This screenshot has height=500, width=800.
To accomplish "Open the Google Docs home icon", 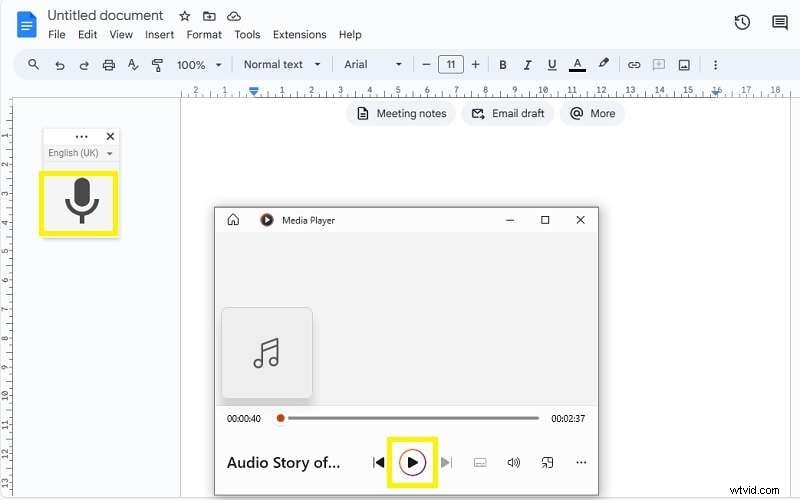I will coord(27,25).
